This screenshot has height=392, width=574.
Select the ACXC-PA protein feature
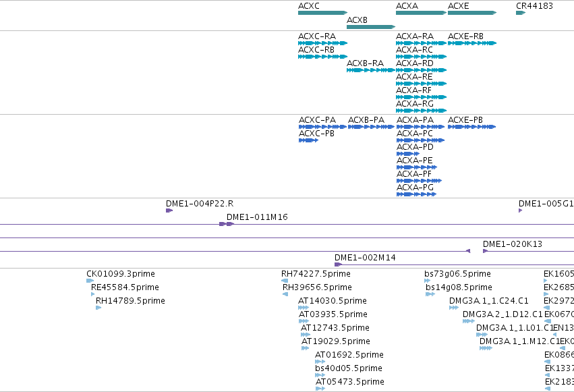pos(322,127)
